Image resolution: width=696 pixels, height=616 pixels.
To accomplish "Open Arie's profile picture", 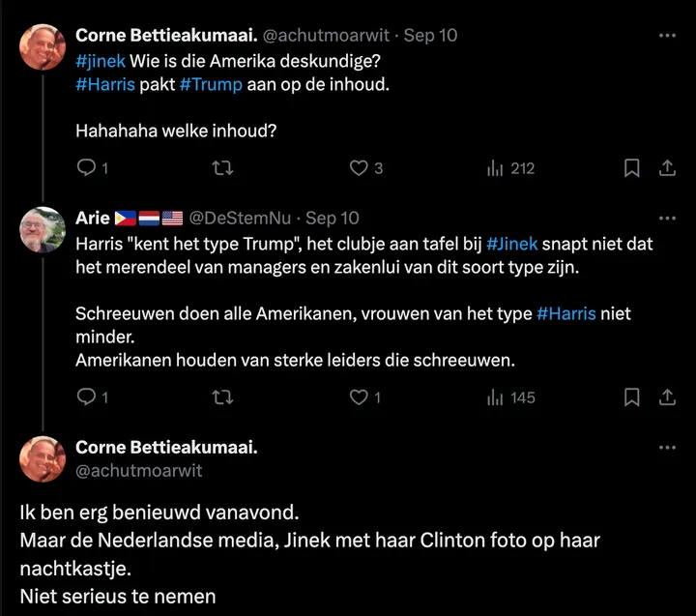I will (x=43, y=230).
